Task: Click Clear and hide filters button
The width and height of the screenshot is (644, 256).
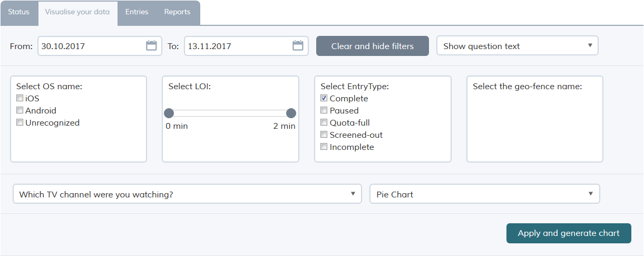Action: (x=373, y=46)
